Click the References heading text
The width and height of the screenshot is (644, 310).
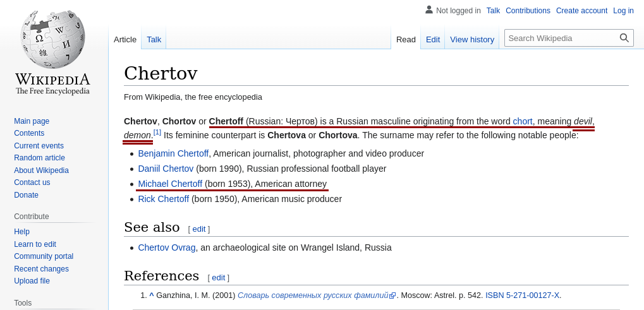[x=161, y=275]
